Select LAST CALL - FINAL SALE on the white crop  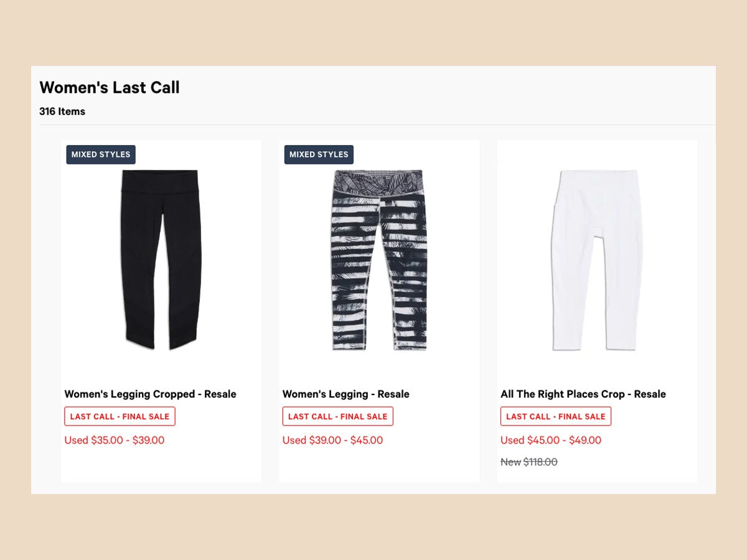pos(555,416)
